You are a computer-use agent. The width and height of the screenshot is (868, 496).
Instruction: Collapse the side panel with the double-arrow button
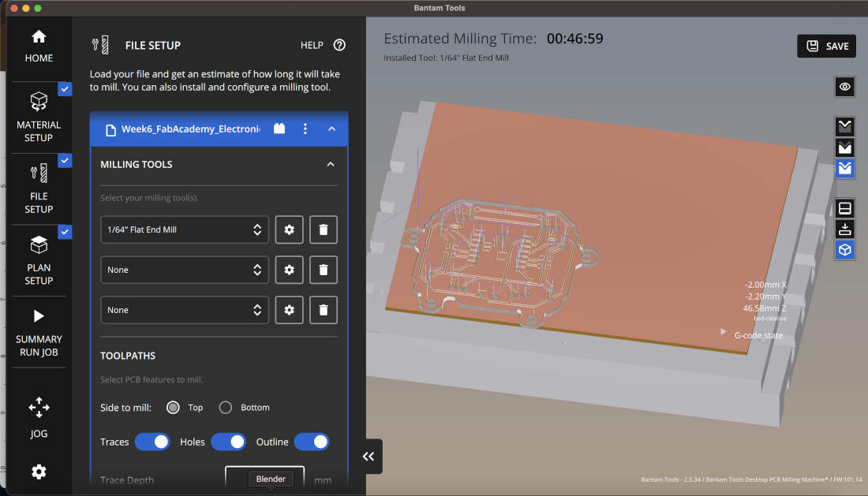369,457
